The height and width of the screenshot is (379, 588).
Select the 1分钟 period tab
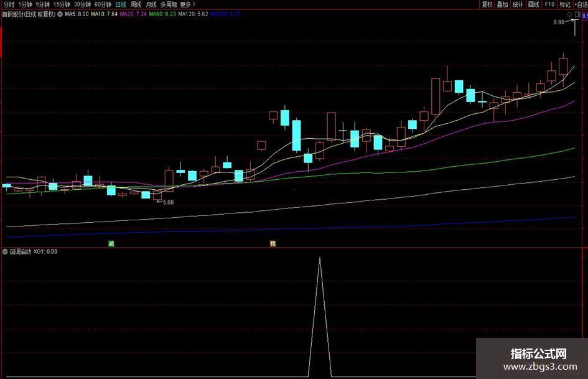tap(25, 4)
